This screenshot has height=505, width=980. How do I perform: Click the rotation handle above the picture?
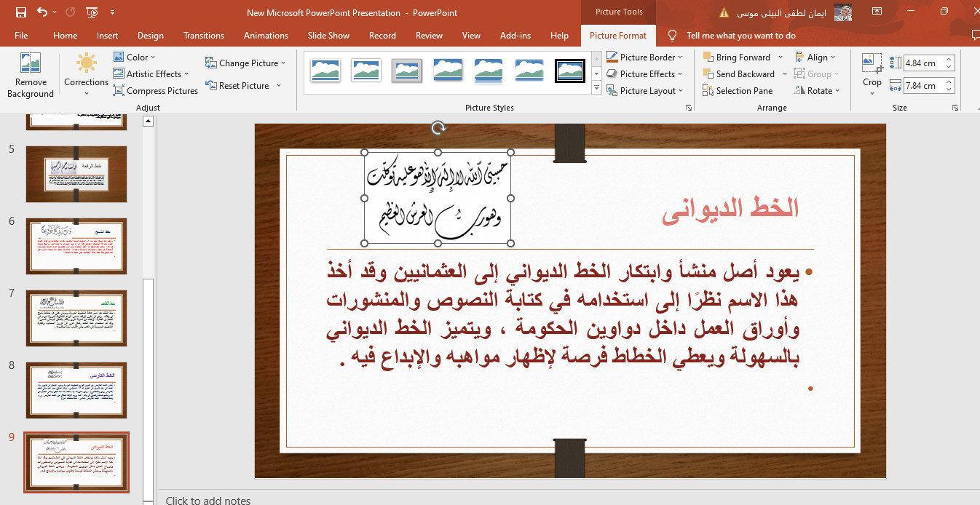pos(438,129)
